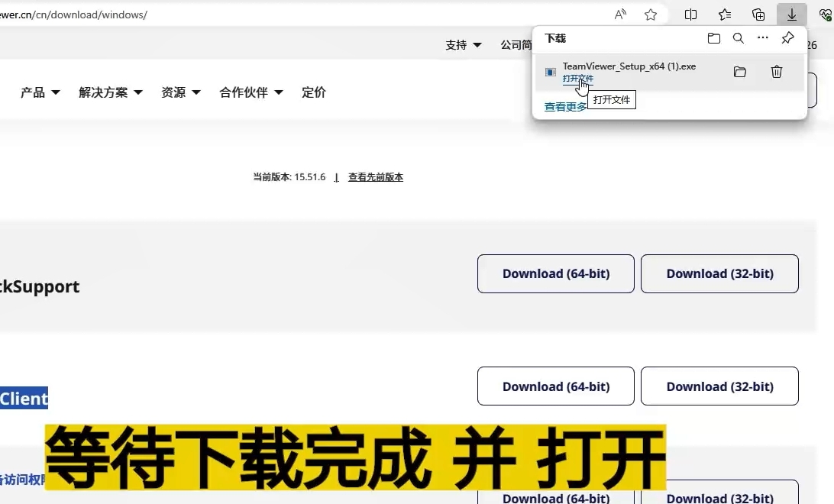834x504 pixels.
Task: Open the 定价 page
Action: pyautogui.click(x=314, y=92)
